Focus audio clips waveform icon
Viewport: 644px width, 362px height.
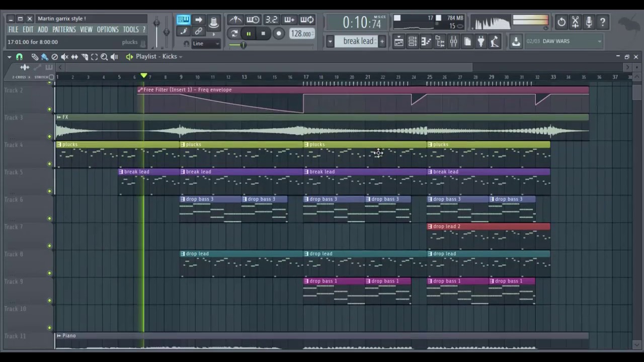25,67
